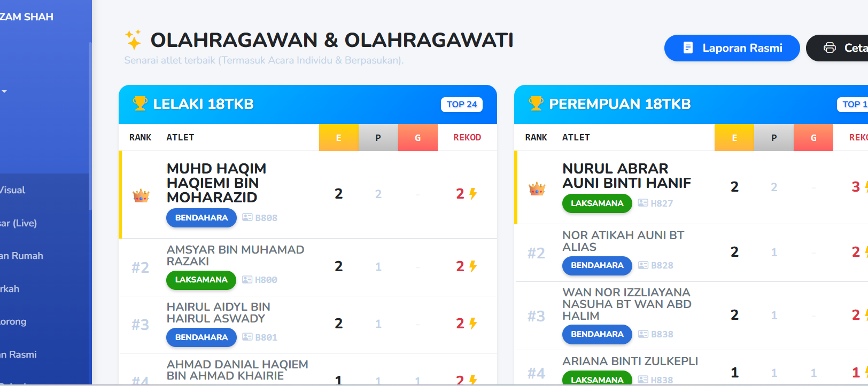Expand the dropdown caret in the sidebar
This screenshot has height=386, width=868.
tap(4, 92)
